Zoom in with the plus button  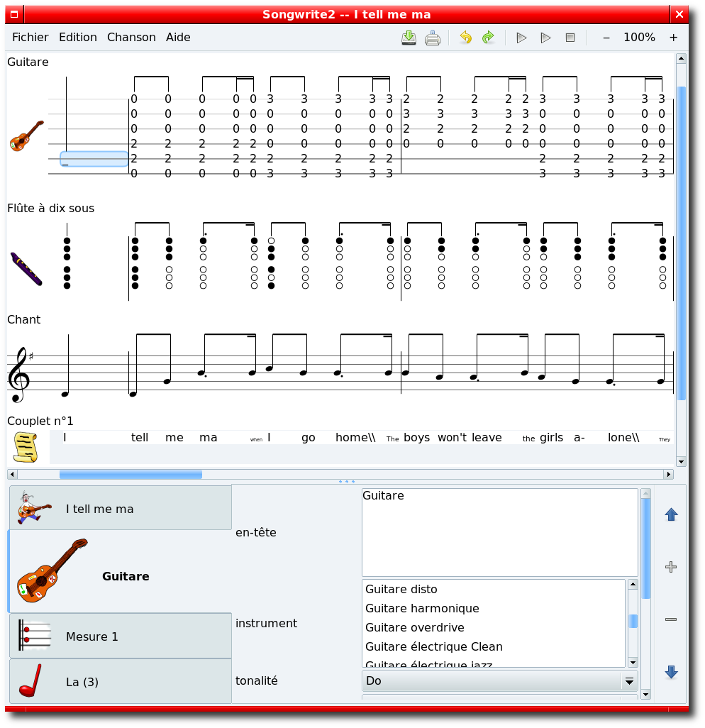674,38
